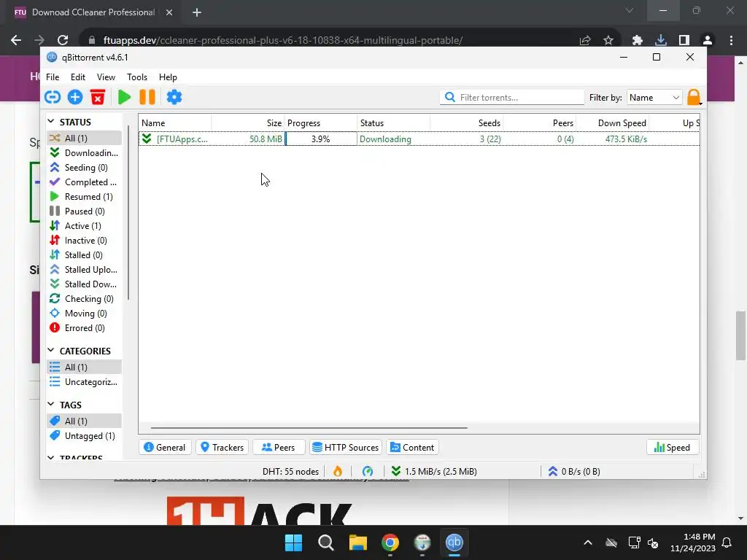The image size is (747, 560).
Task: Open the Help menu
Action: coord(168,77)
